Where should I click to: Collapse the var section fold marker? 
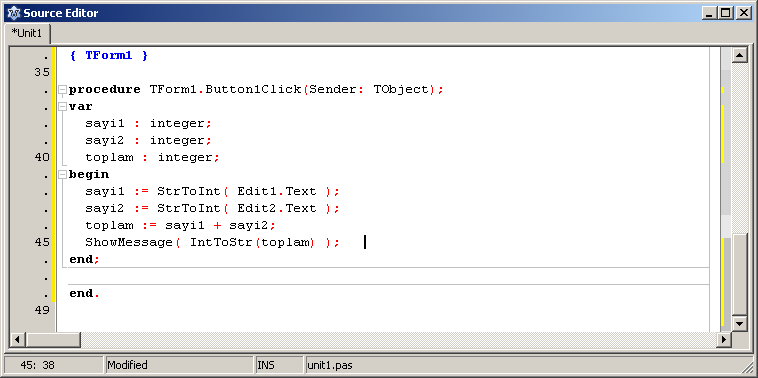click(62, 106)
